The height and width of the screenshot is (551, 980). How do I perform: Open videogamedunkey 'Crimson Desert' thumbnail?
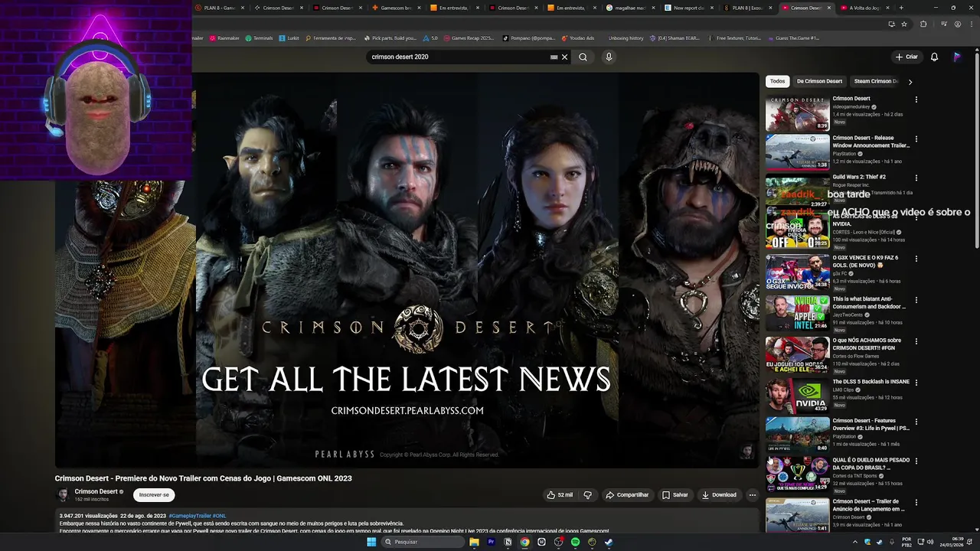pos(797,112)
